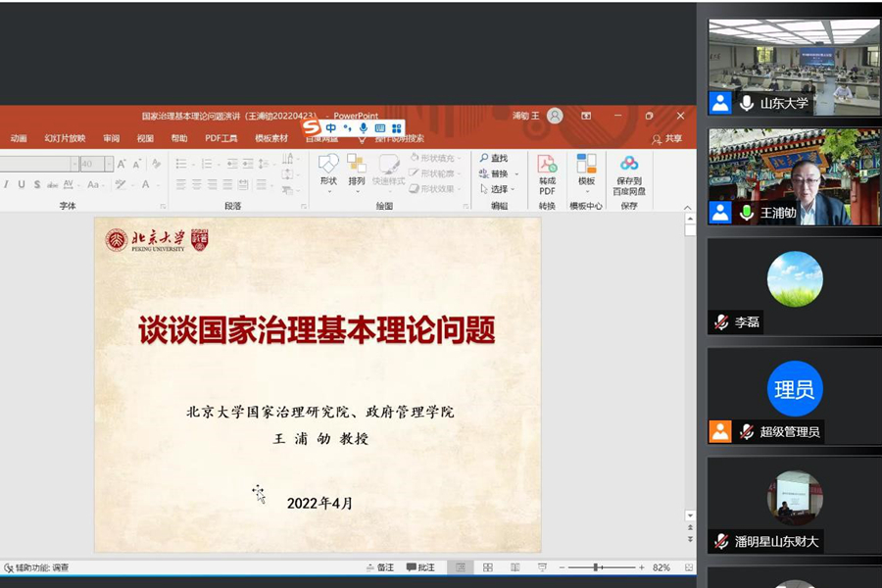The image size is (882, 588).
Task: Click the 查找 find tool
Action: tap(493, 158)
